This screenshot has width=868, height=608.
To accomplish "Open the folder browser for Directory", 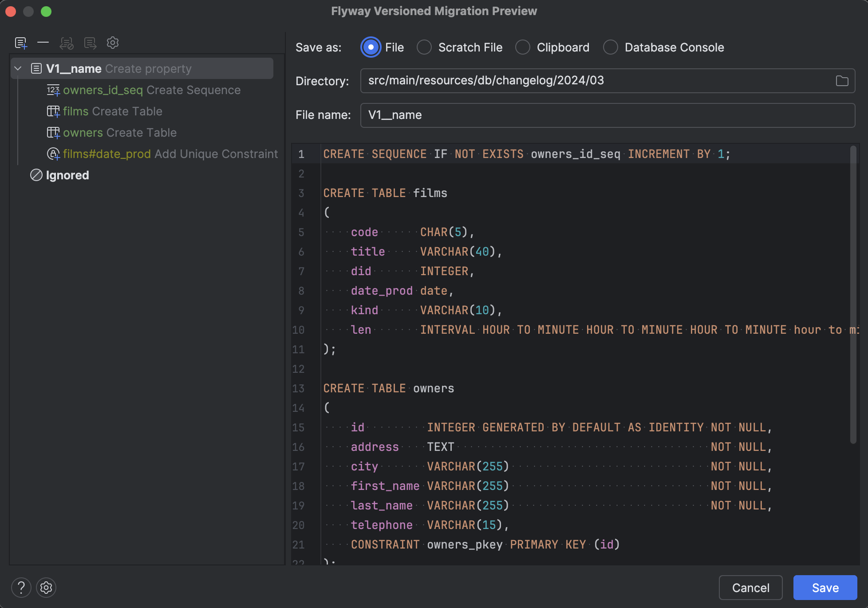I will pos(842,81).
